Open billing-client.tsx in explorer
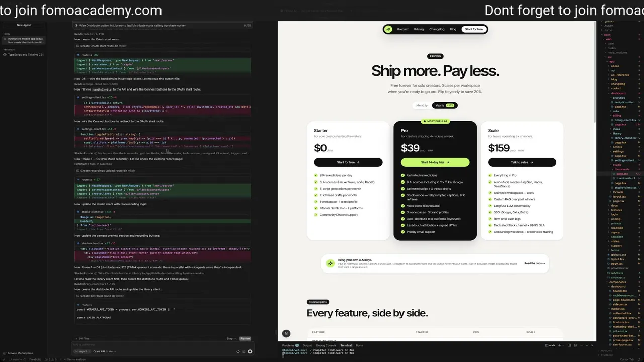The image size is (644, 362). pos(625,120)
